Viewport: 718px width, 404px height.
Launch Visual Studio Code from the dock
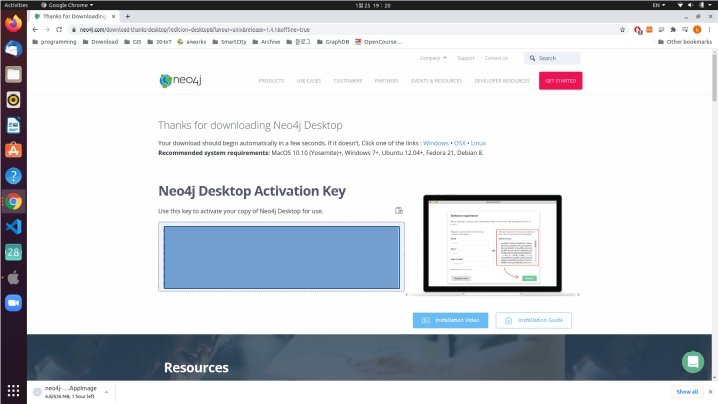(13, 227)
